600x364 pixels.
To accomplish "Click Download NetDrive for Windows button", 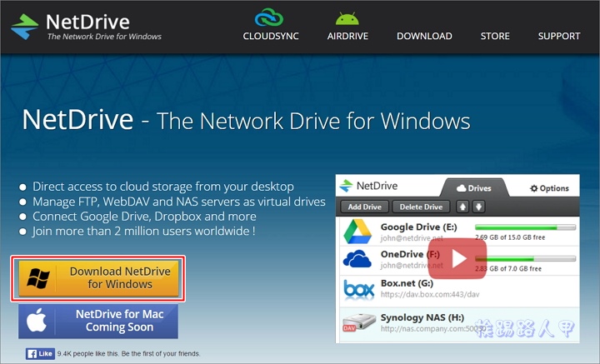I will click(98, 278).
